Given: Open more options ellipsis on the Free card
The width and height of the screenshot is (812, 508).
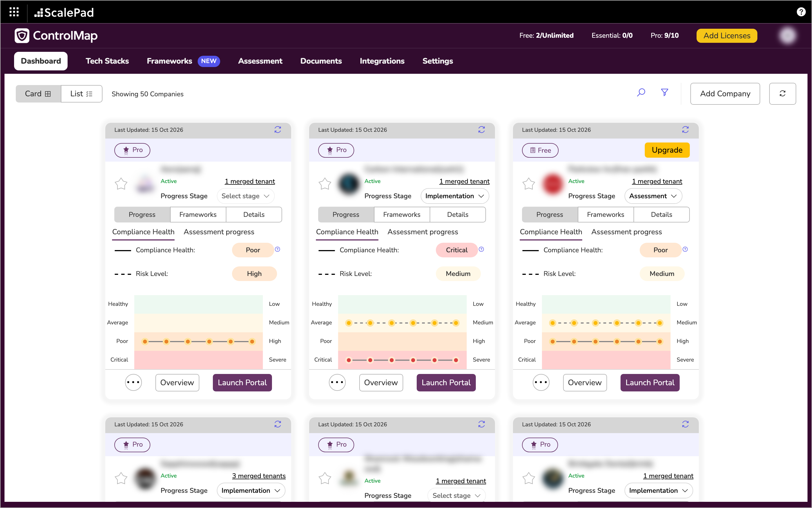Looking at the screenshot, I should tap(541, 382).
